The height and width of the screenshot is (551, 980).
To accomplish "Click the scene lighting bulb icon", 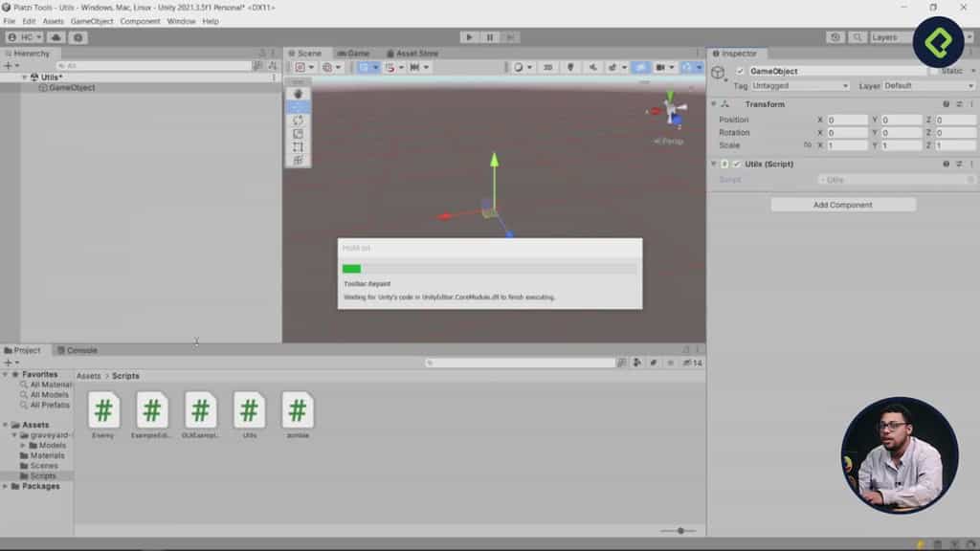I will pos(571,68).
